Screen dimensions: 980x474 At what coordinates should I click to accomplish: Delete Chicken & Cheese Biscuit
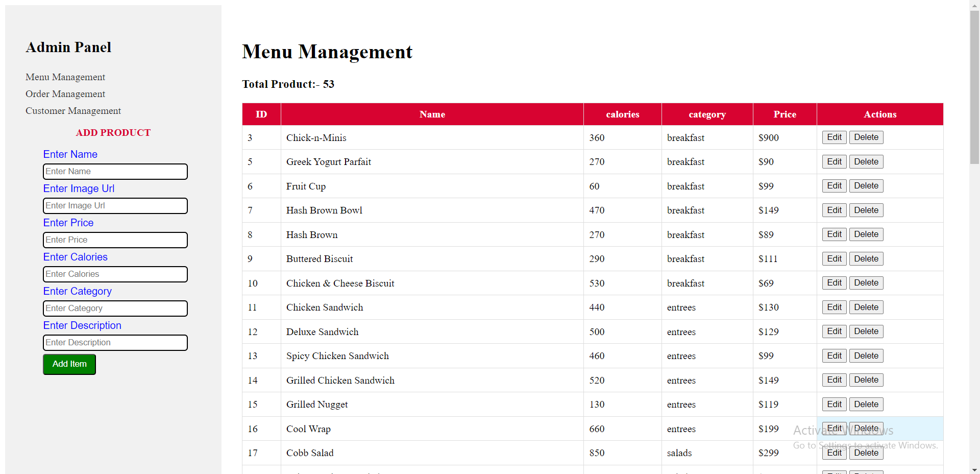point(866,283)
